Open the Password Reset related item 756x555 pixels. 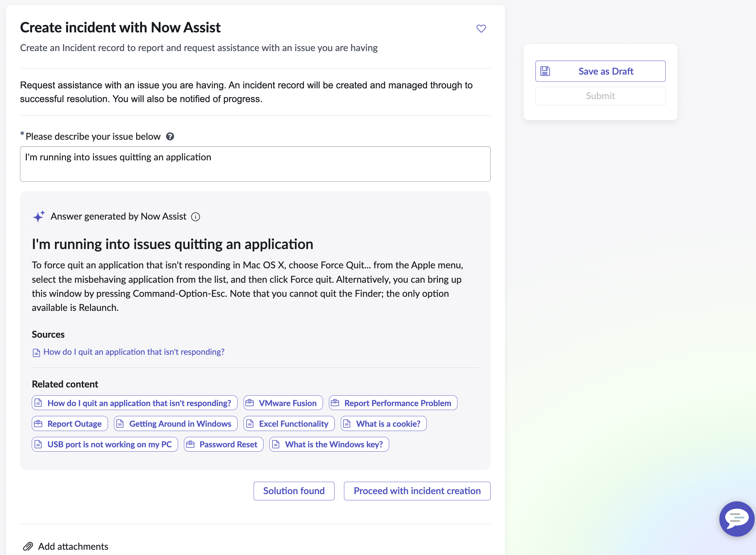[x=224, y=444]
